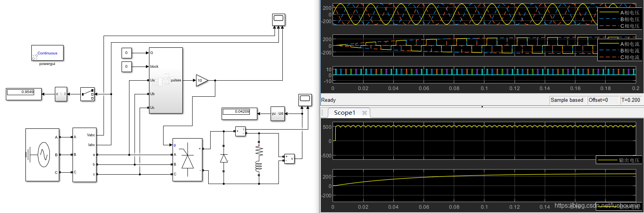Click the Ub input port on pulse generator
The width and height of the screenshot is (644, 213).
pos(152,94)
